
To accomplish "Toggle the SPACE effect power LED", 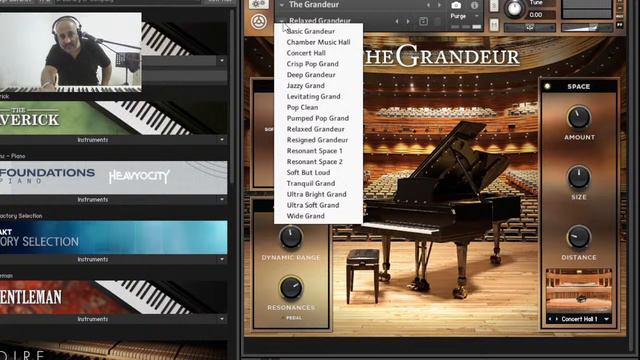I will 547,86.
